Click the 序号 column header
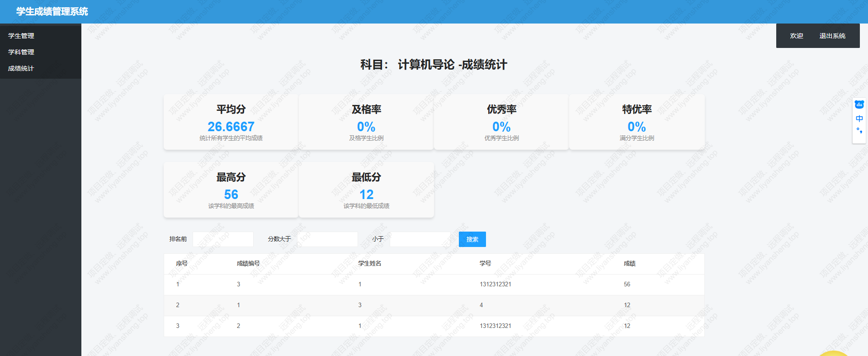 pos(182,263)
